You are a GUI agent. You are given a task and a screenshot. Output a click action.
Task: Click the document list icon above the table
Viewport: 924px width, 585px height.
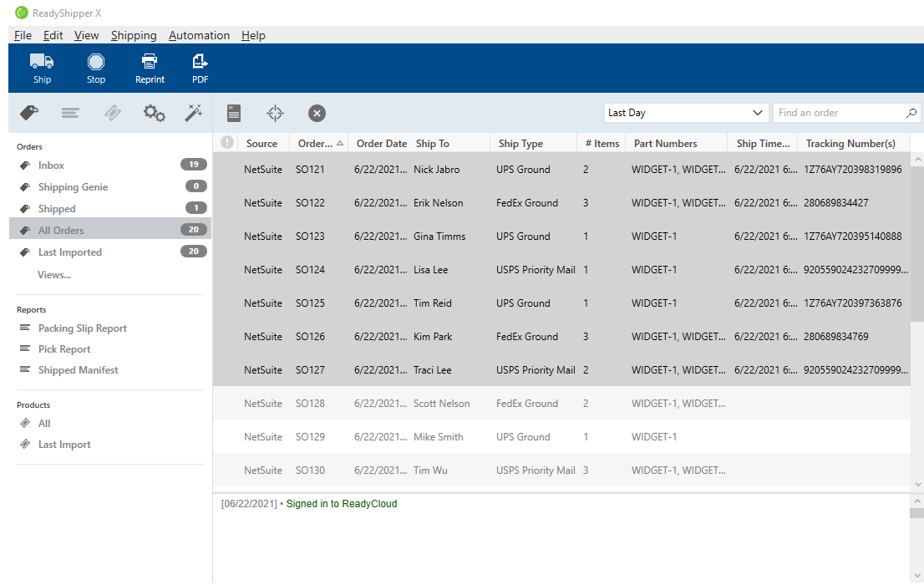click(234, 113)
